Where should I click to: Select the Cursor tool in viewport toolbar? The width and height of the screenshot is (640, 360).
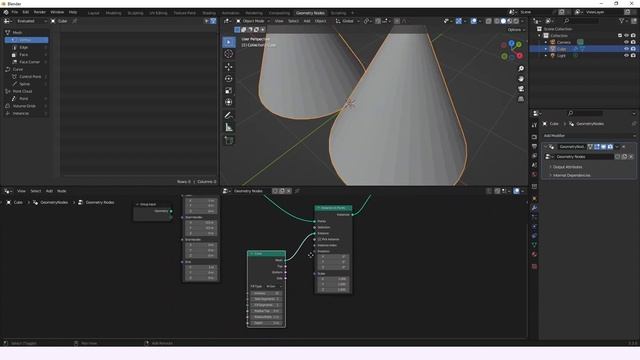[x=229, y=54]
